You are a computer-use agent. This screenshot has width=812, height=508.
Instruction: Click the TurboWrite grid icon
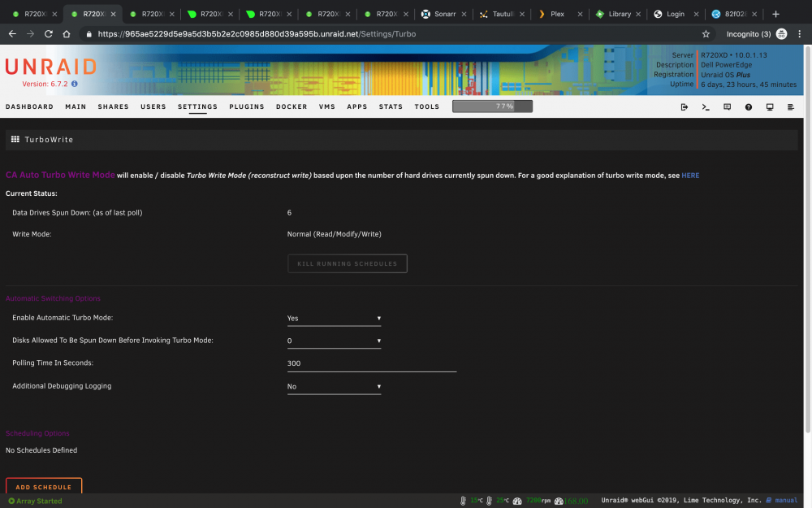point(15,139)
